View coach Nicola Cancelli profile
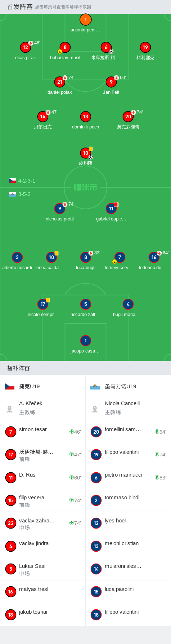This screenshot has height=644, width=171. click(x=128, y=408)
